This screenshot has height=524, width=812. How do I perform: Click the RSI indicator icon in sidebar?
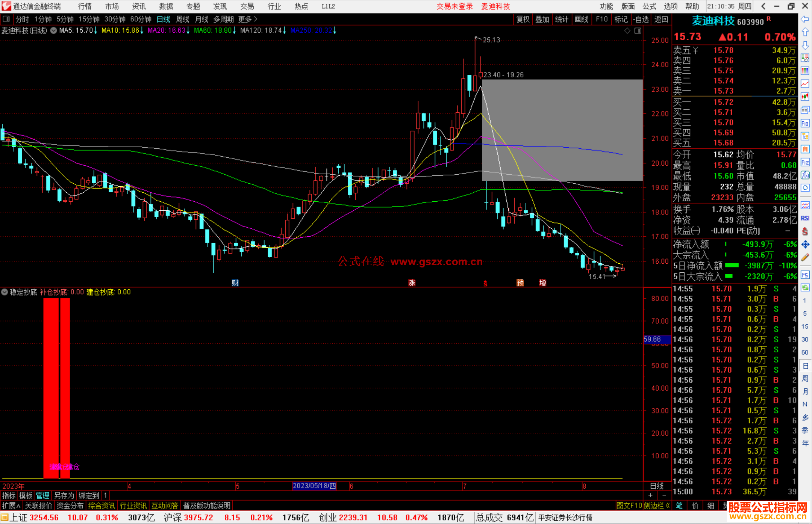(x=805, y=218)
